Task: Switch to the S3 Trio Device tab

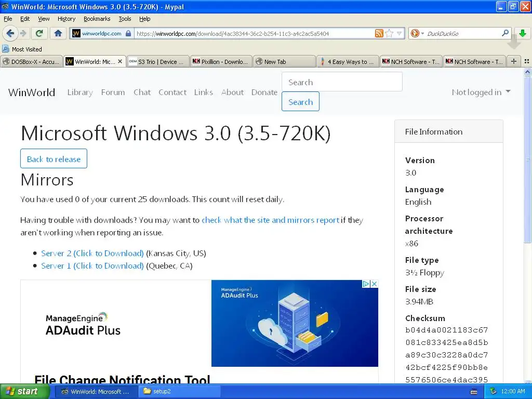Action: 158,62
